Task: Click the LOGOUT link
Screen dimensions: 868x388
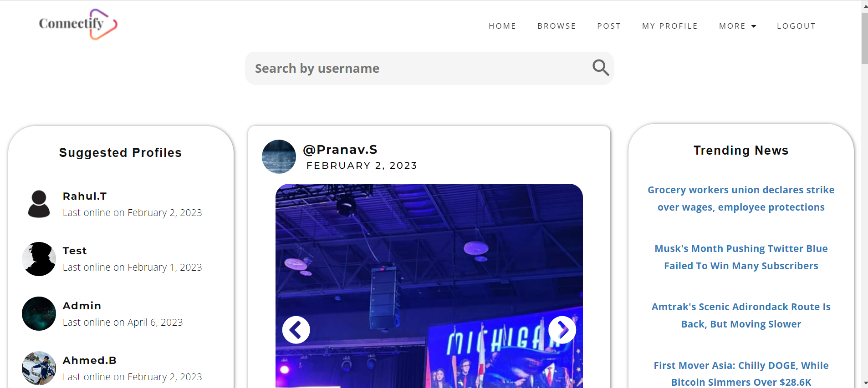Action: 796,26
